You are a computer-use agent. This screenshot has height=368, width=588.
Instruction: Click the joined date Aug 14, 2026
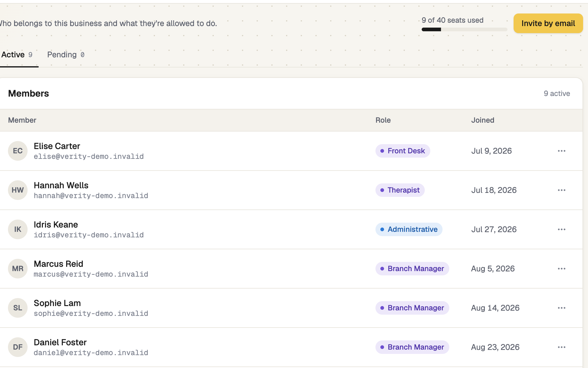(495, 308)
